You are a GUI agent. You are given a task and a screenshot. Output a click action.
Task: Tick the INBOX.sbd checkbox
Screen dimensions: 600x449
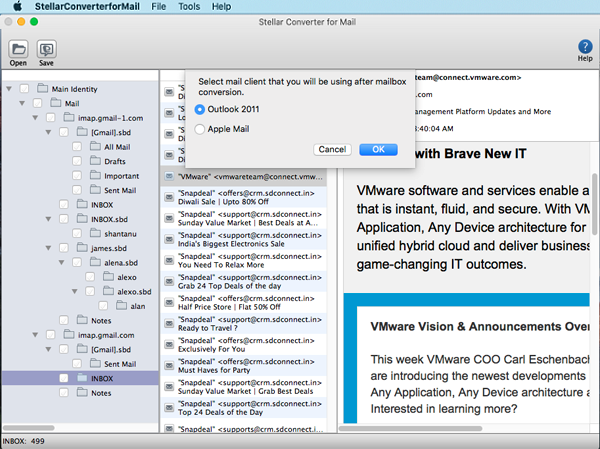tap(64, 219)
